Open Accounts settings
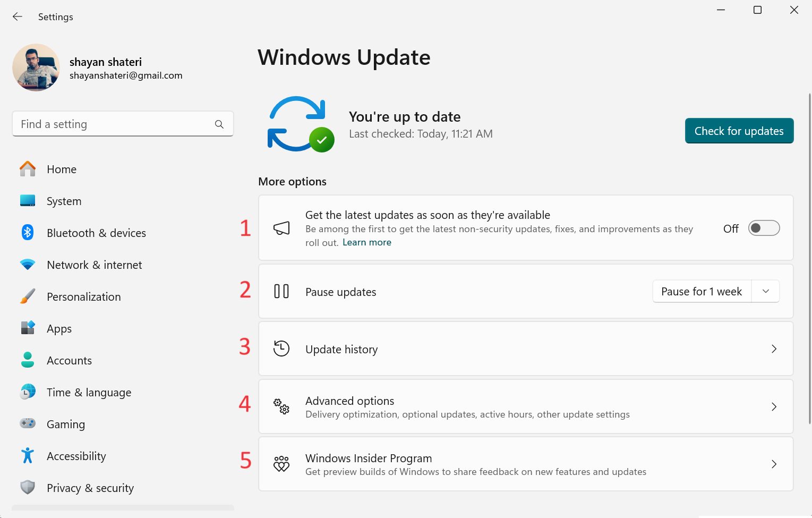The height and width of the screenshot is (518, 812). coord(123,360)
